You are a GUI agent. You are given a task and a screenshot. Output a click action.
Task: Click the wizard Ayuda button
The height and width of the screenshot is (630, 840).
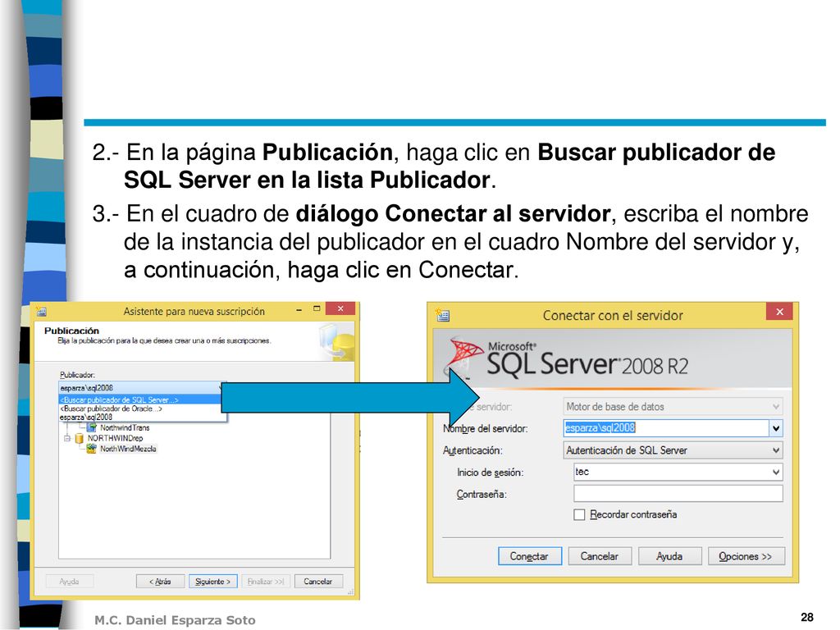click(69, 582)
